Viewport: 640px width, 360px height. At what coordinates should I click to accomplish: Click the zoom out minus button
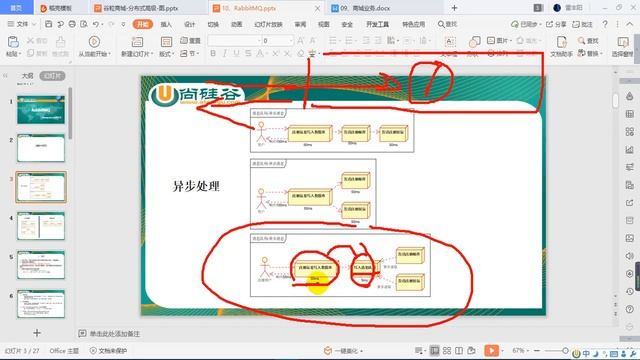coord(537,351)
